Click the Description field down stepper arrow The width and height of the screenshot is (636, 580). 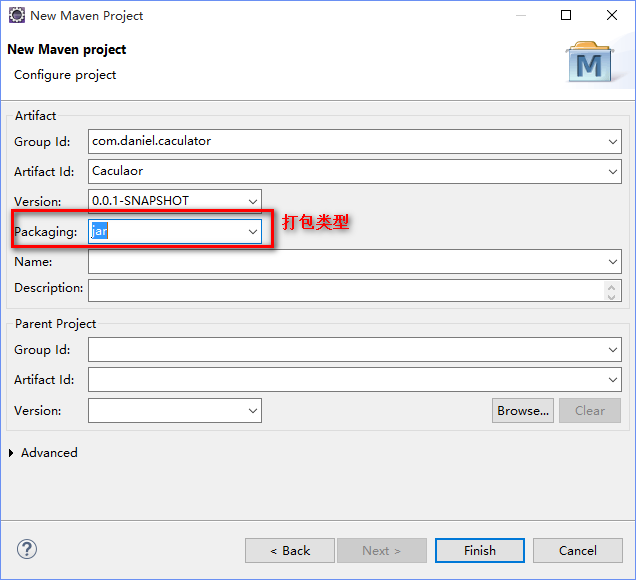612,296
